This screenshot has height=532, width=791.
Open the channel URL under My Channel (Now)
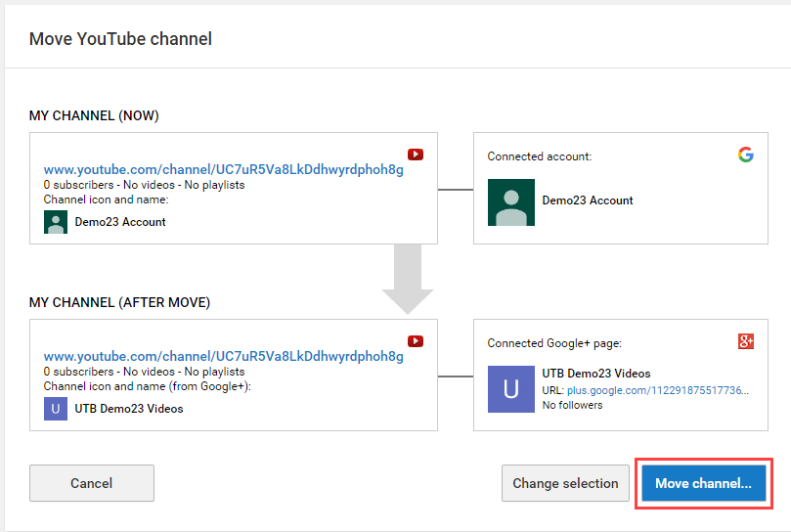click(x=224, y=169)
